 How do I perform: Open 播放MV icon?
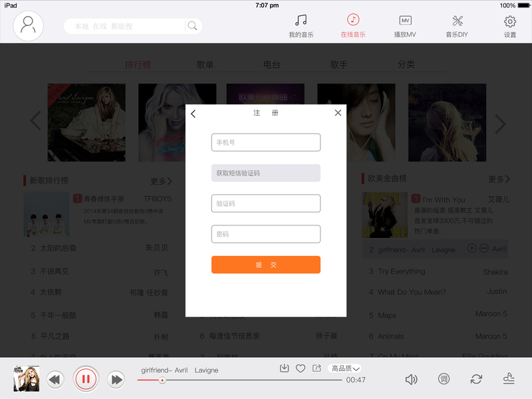coord(405,21)
